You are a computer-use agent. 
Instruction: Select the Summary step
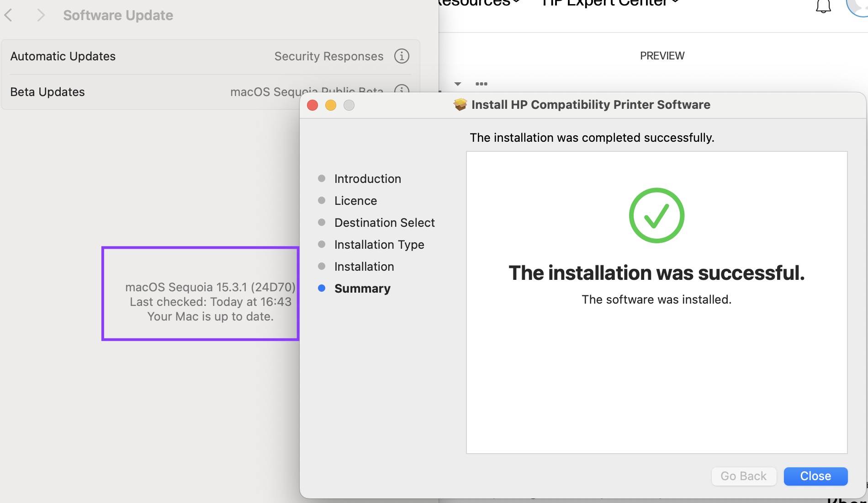(362, 289)
